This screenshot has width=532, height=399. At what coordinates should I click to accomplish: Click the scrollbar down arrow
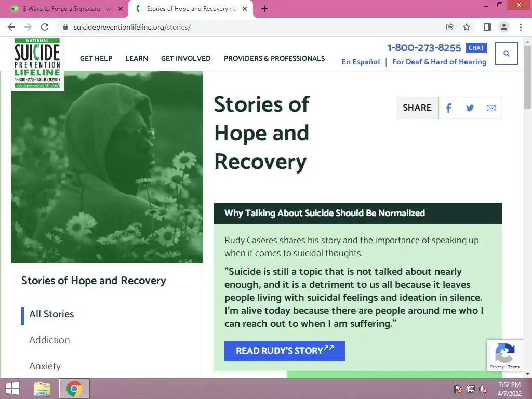tap(527, 374)
